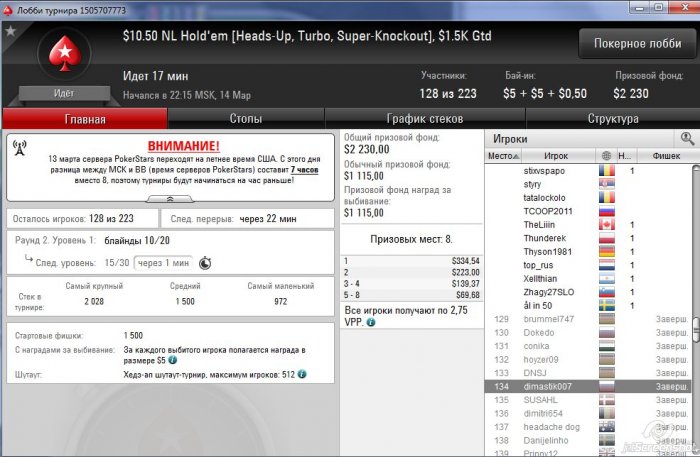Open info icon beside $5 bounty
The width and height of the screenshot is (700, 457).
click(173, 360)
